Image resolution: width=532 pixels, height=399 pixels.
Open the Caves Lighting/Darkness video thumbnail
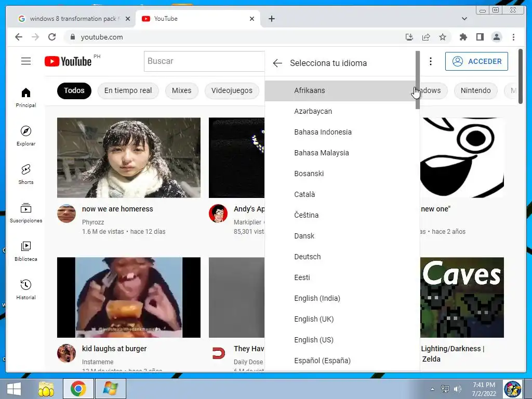pyautogui.click(x=462, y=298)
